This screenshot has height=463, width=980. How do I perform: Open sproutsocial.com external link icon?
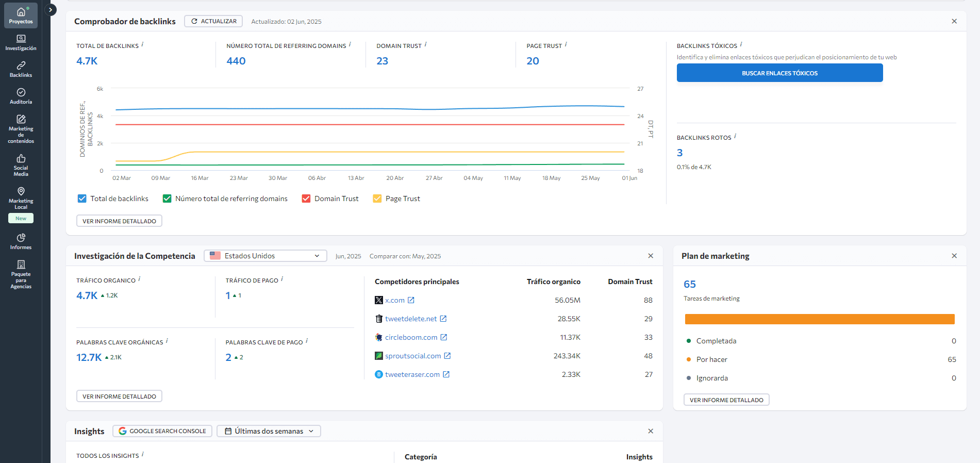(x=447, y=356)
